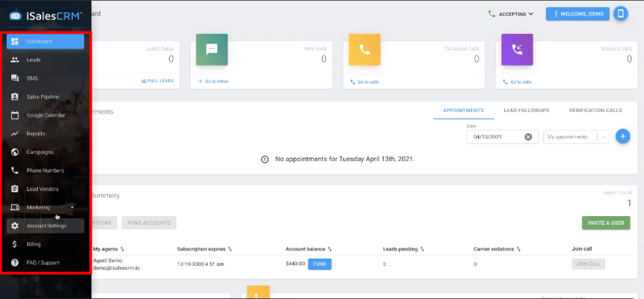
Task: Click the Billing dollar sign icon
Action: 14,244
